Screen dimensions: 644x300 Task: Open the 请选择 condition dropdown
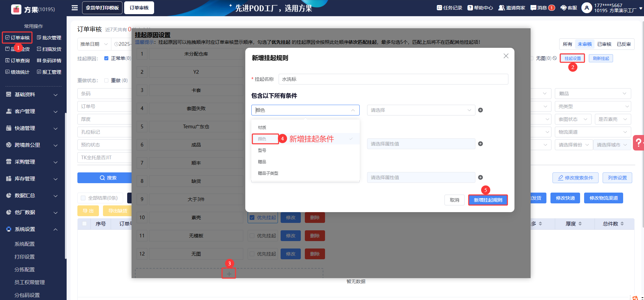point(421,110)
